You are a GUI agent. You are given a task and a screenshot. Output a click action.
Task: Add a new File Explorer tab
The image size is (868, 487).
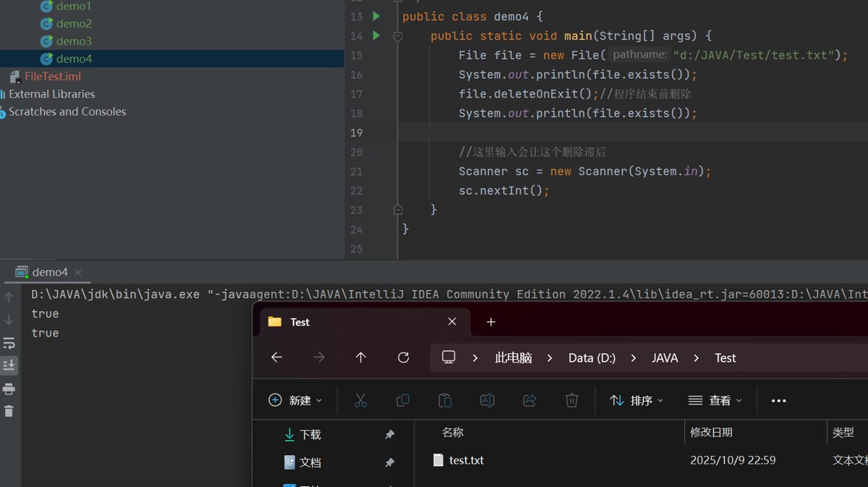tap(491, 322)
